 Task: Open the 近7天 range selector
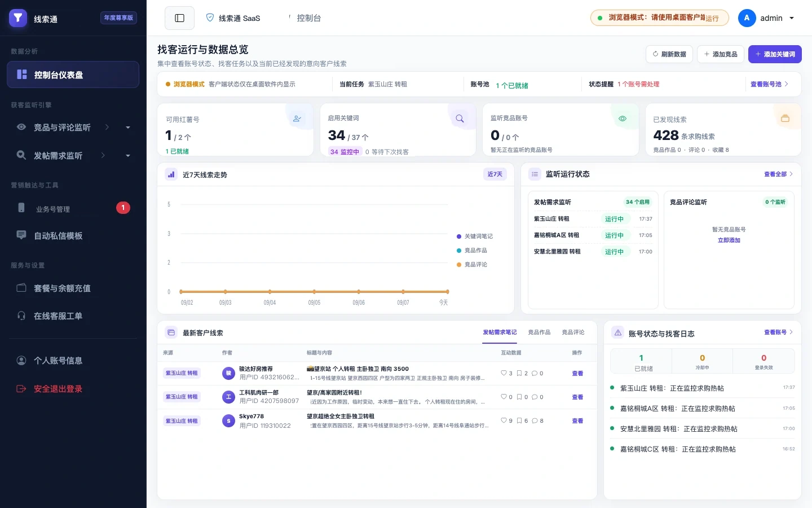495,174
